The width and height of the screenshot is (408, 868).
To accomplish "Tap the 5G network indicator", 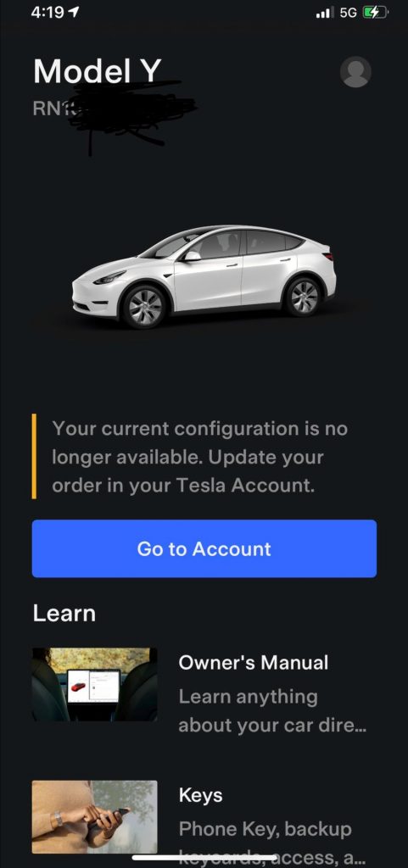I will click(x=349, y=13).
